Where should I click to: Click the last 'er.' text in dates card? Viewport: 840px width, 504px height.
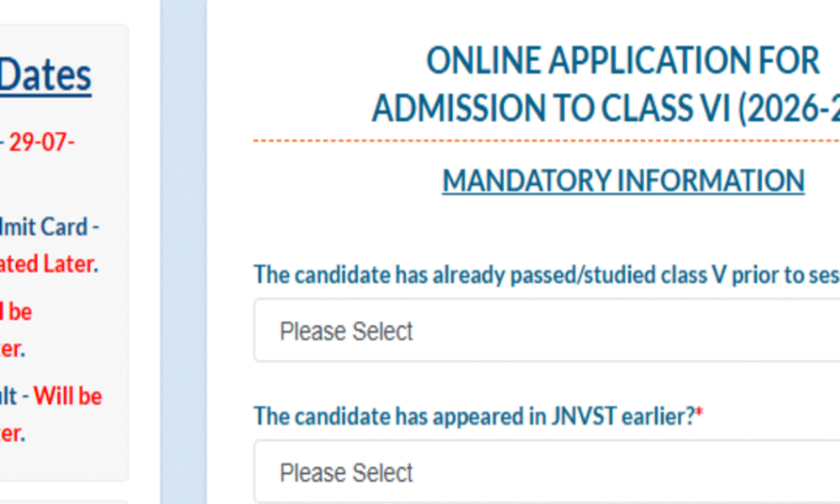13,434
